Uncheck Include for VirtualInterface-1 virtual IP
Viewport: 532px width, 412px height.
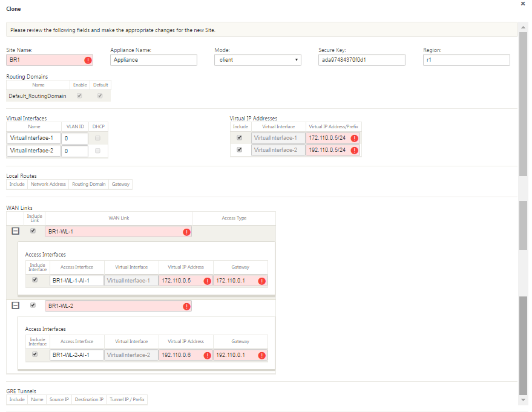240,138
